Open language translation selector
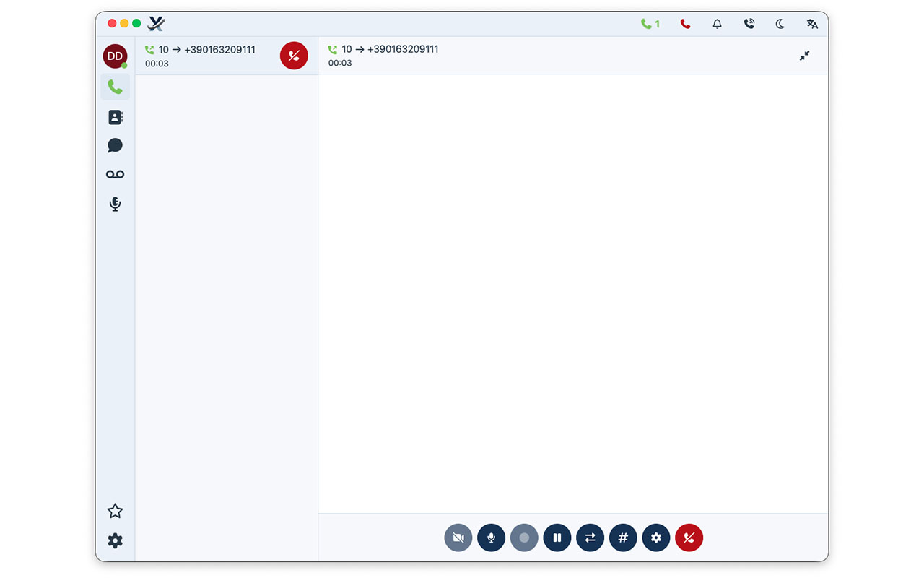The width and height of the screenshot is (924, 578). pyautogui.click(x=812, y=24)
